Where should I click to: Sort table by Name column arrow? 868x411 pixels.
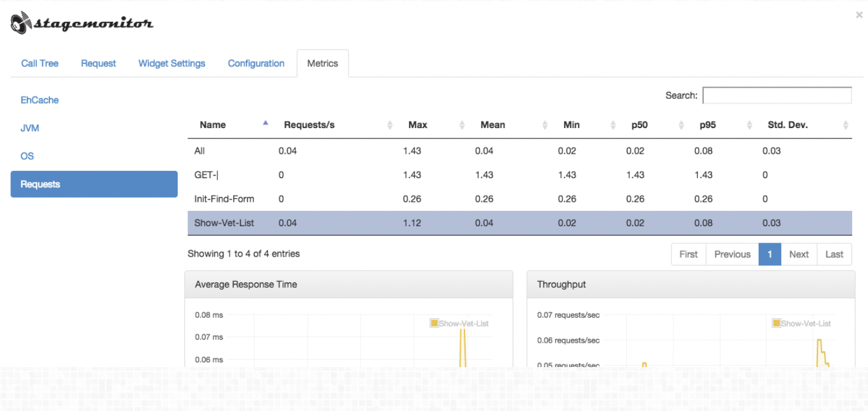pos(266,123)
